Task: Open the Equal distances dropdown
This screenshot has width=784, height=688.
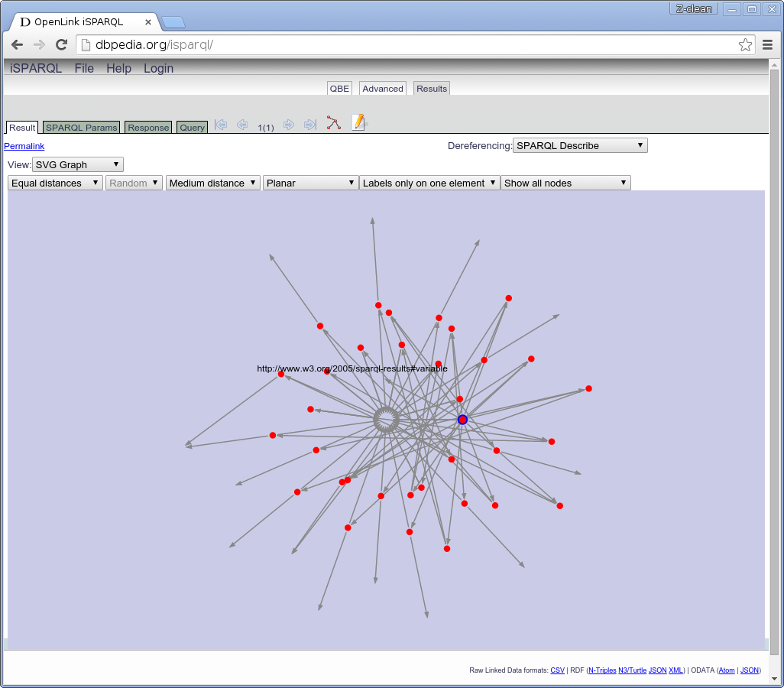Action: coord(55,183)
